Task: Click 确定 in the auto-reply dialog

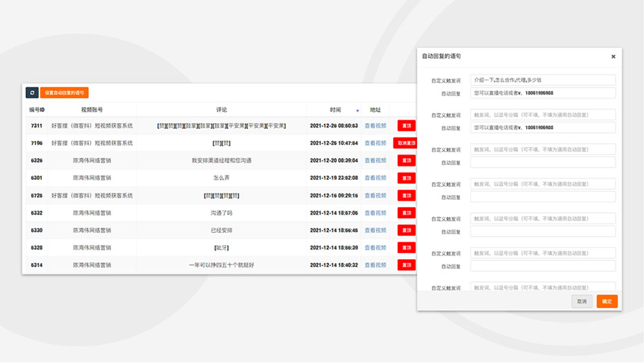Action: [x=607, y=301]
